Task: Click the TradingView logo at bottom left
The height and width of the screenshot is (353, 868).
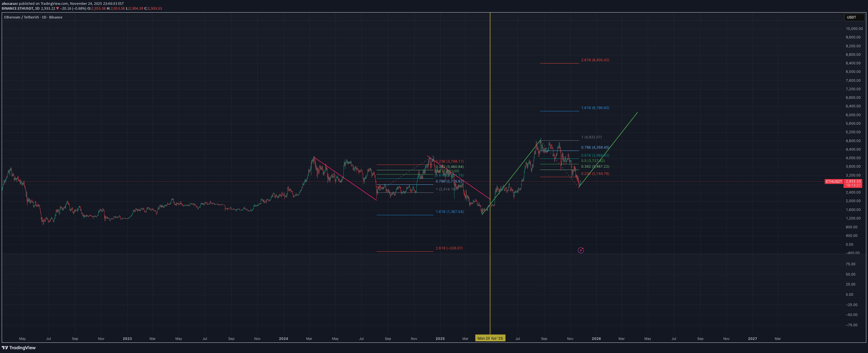Action: tap(19, 348)
